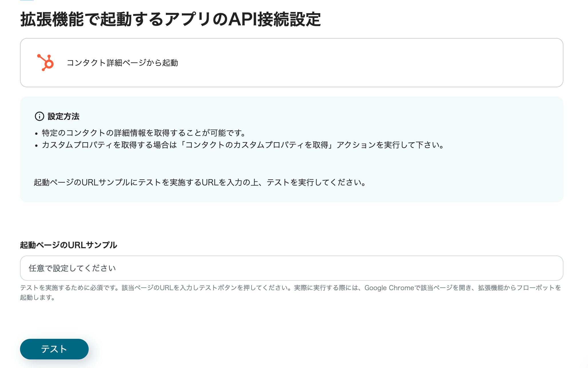
Task: Click the first bullet point marker dot
Action: pos(36,134)
